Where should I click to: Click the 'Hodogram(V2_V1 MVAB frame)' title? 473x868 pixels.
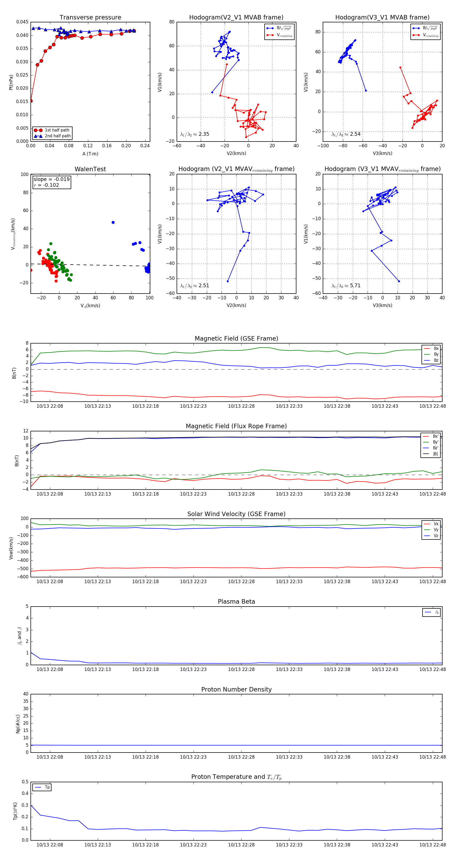236,18
